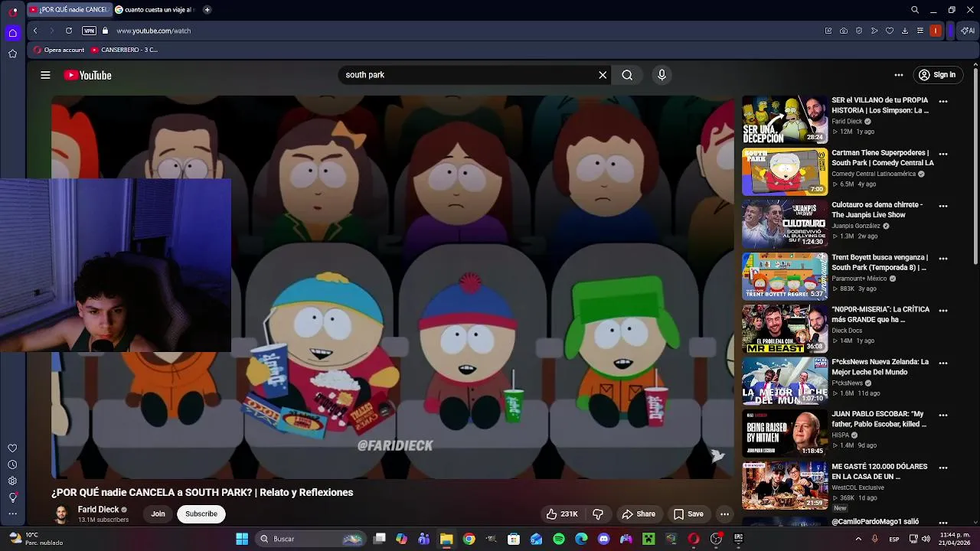Show hidden system tray icons
The image size is (980, 551).
point(858,539)
